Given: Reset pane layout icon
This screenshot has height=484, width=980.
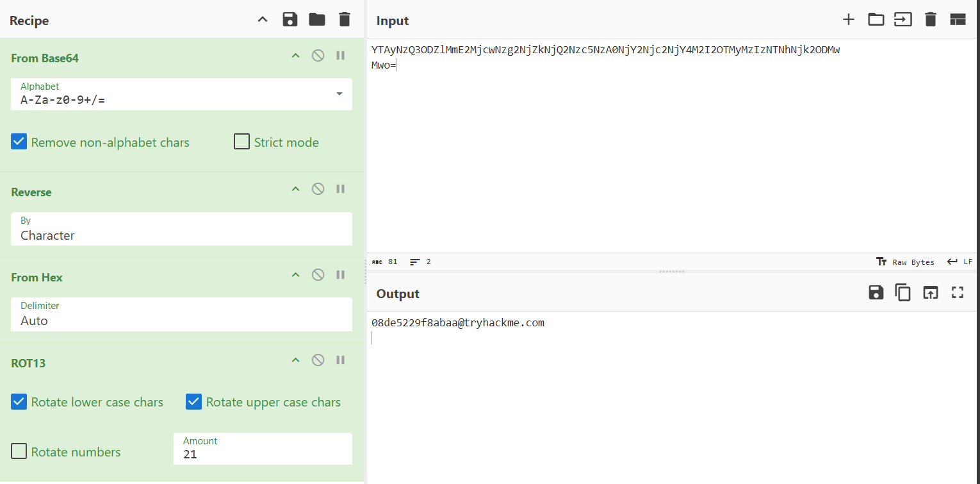Looking at the screenshot, I should [958, 20].
